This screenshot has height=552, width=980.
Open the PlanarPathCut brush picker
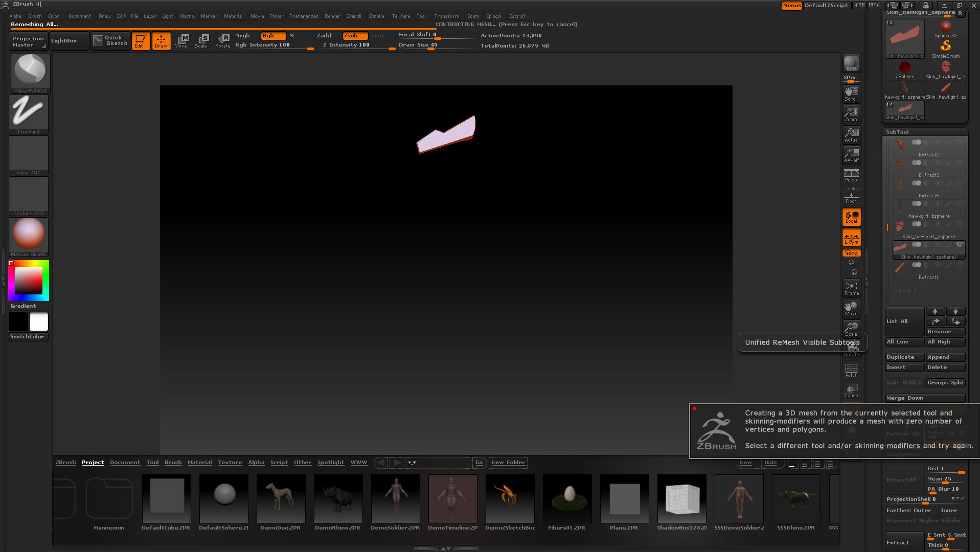click(x=30, y=73)
